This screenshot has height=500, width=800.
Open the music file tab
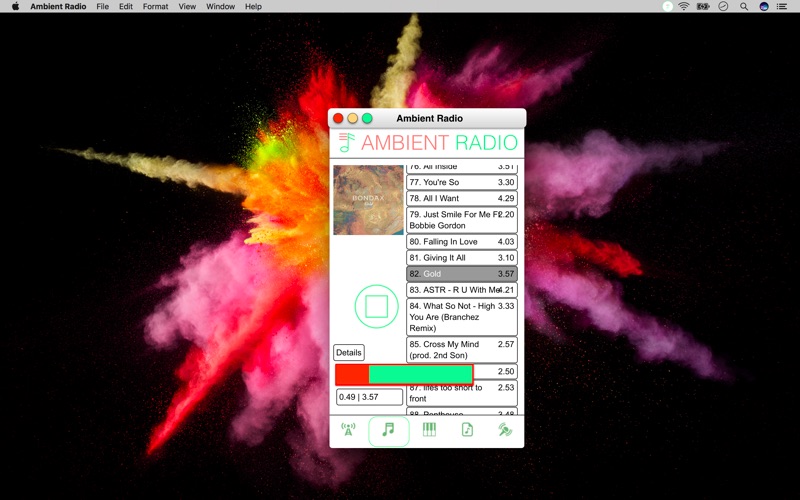[467, 430]
